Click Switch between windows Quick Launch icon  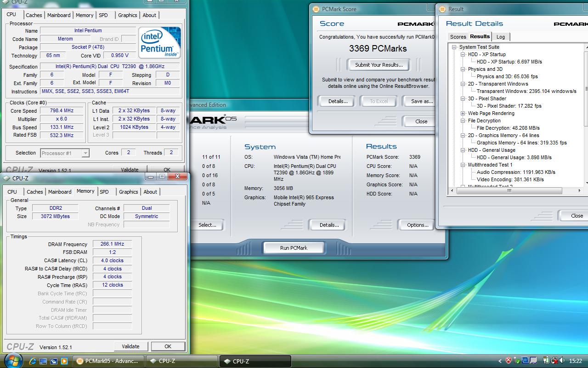(x=54, y=361)
